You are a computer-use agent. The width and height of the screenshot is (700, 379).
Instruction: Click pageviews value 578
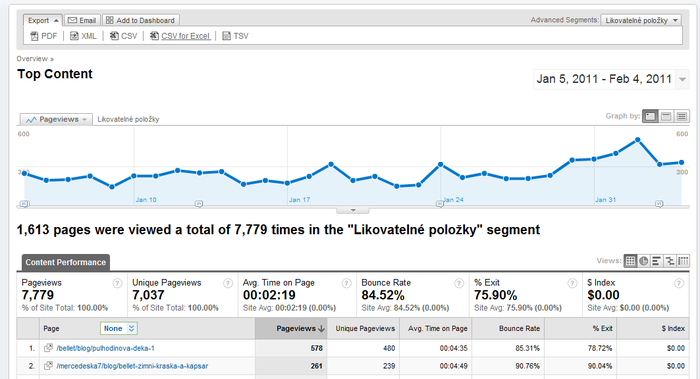click(317, 348)
